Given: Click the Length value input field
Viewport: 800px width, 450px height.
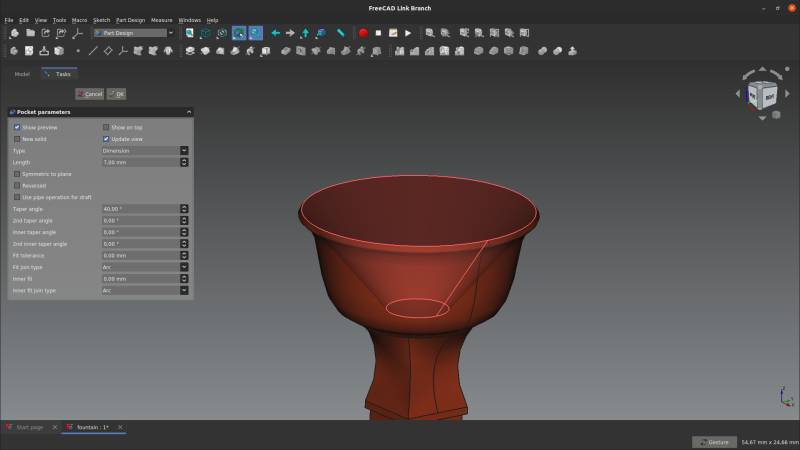Looking at the screenshot, I should [x=141, y=162].
